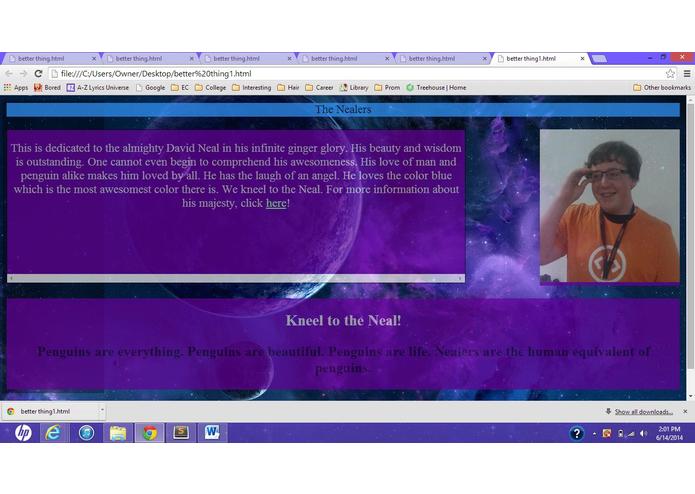
Task: Open the Treehouse | Home bookmark
Action: point(436,88)
